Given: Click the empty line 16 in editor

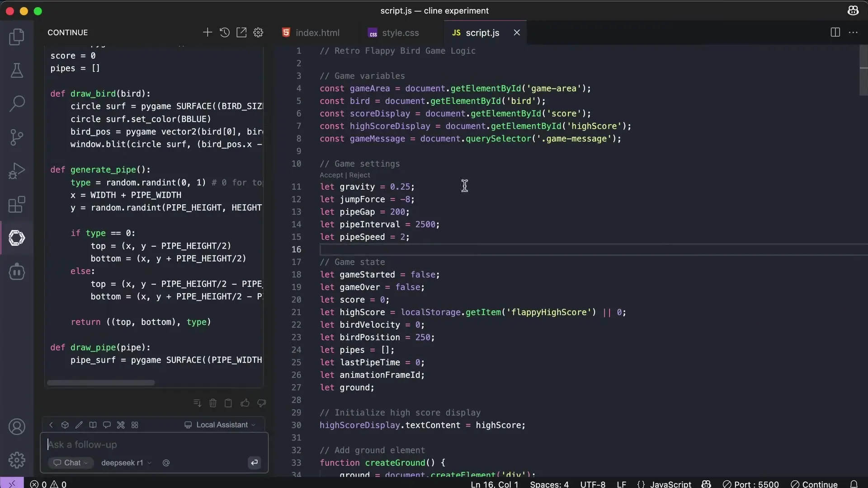Looking at the screenshot, I should (593, 249).
